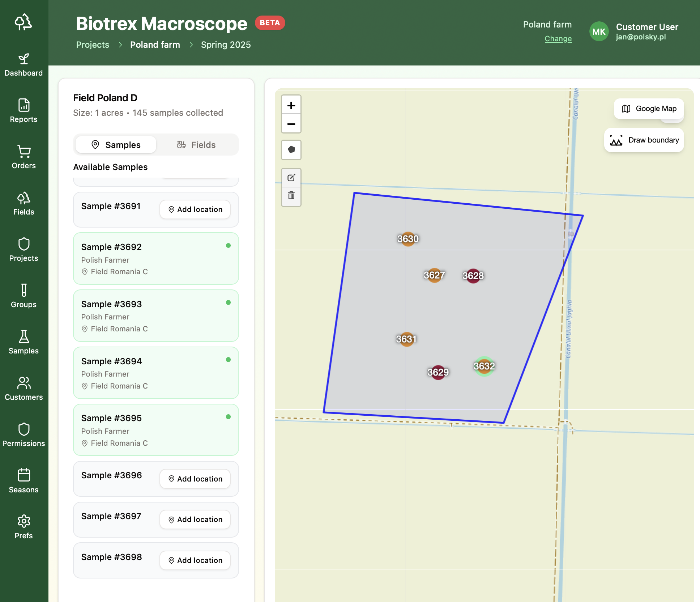Select the Sample #3693 card
Screen dimensions: 700x602
click(x=156, y=316)
